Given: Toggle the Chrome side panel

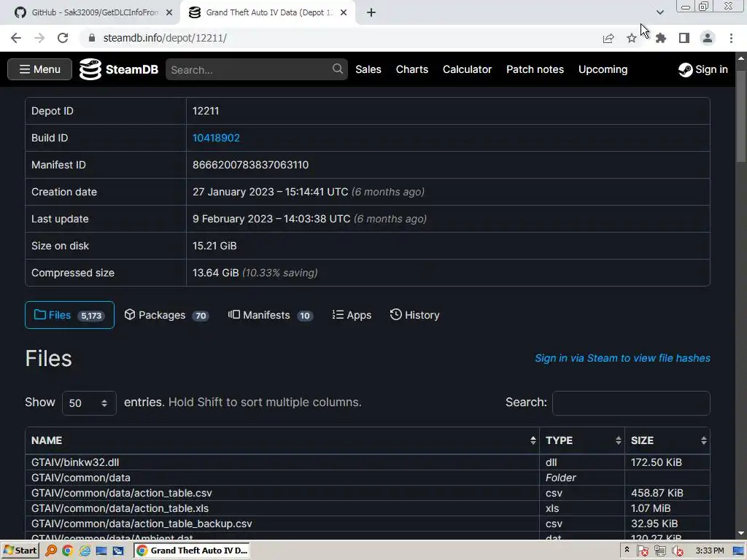Looking at the screenshot, I should [684, 38].
